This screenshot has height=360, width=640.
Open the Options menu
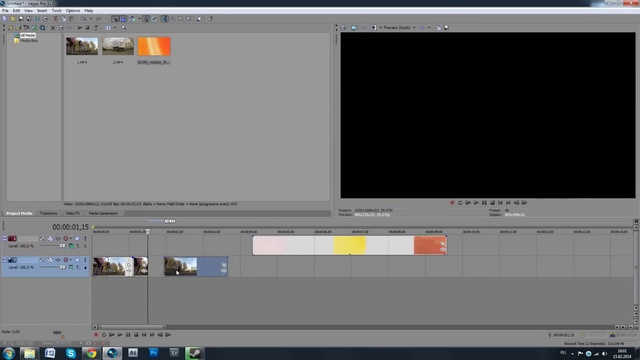point(73,11)
